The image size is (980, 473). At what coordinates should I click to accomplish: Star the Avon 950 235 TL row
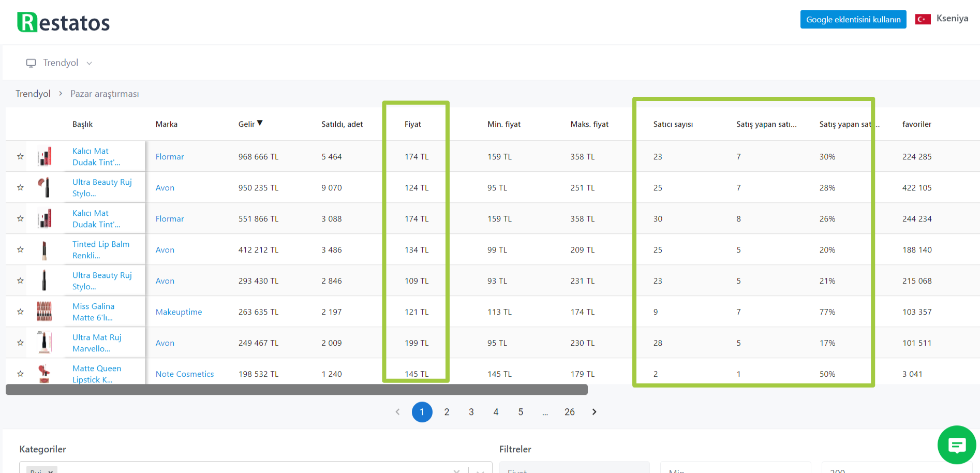(21, 187)
